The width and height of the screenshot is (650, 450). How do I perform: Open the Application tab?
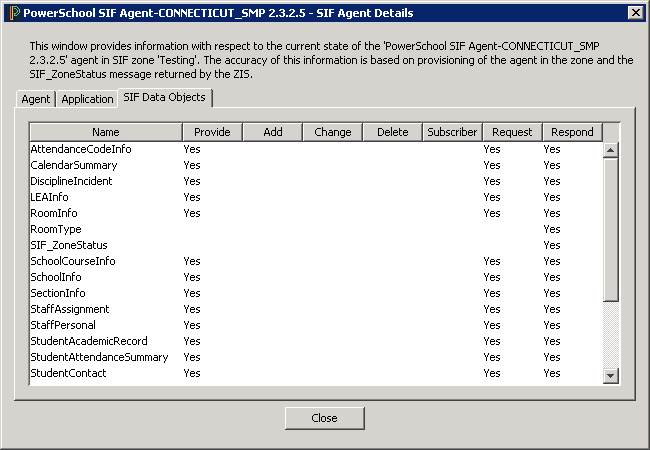coord(87,99)
